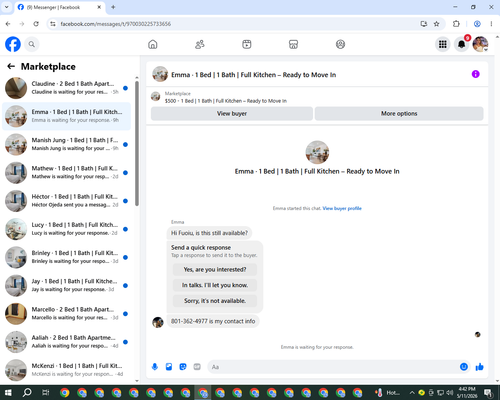500x400 pixels.
Task: Click More options button
Action: point(399,113)
